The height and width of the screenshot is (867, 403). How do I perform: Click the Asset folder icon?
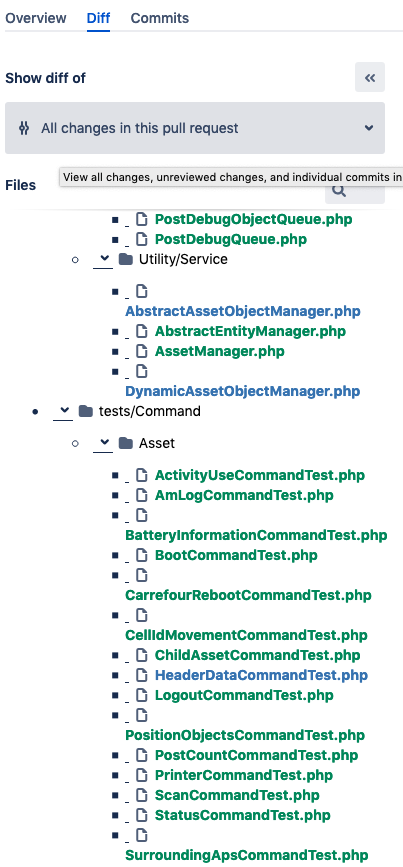(x=126, y=443)
